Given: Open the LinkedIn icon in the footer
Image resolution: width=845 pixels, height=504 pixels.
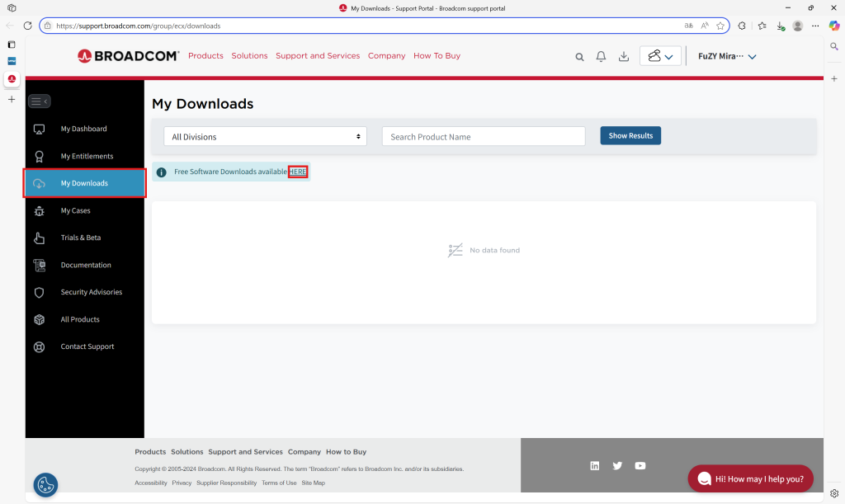Looking at the screenshot, I should coord(594,466).
